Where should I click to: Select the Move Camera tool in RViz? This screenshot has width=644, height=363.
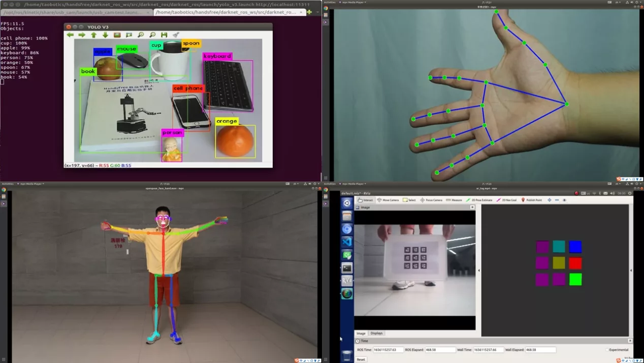pos(388,200)
